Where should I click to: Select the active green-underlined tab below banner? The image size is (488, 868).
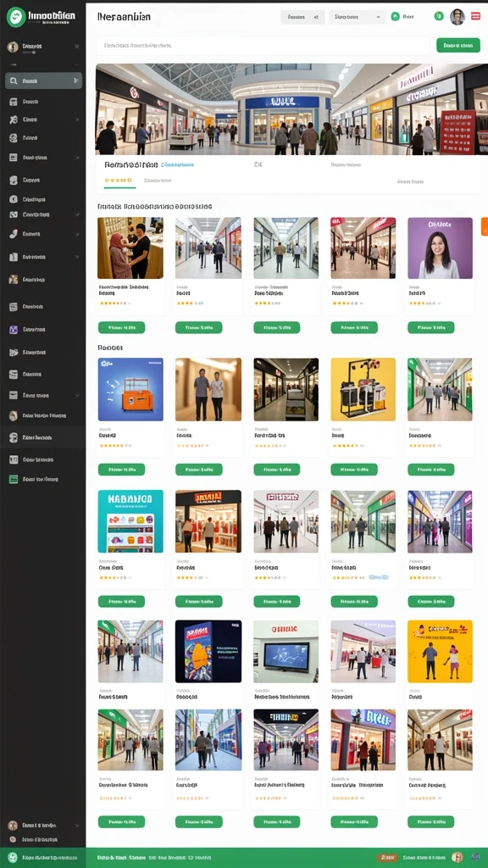click(119, 181)
